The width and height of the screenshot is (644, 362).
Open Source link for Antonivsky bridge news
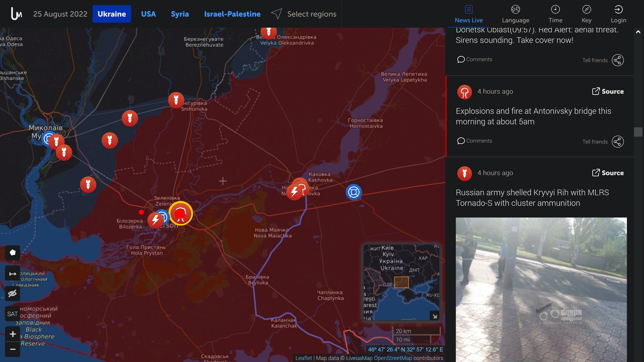[608, 91]
